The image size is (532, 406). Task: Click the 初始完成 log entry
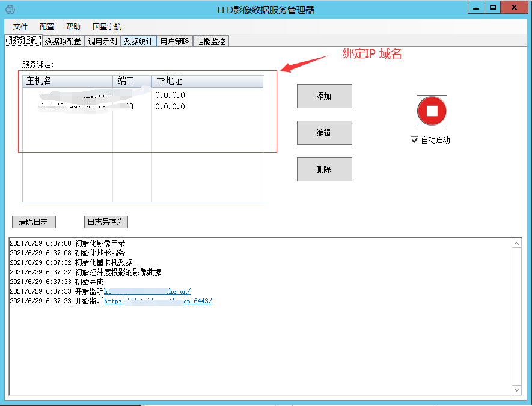click(57, 282)
